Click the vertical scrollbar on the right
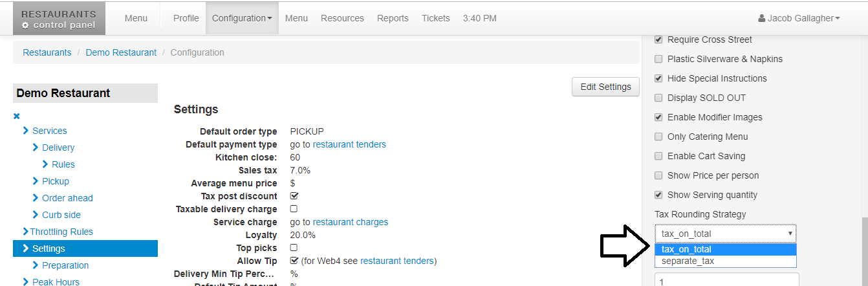The image size is (868, 286). (x=864, y=252)
